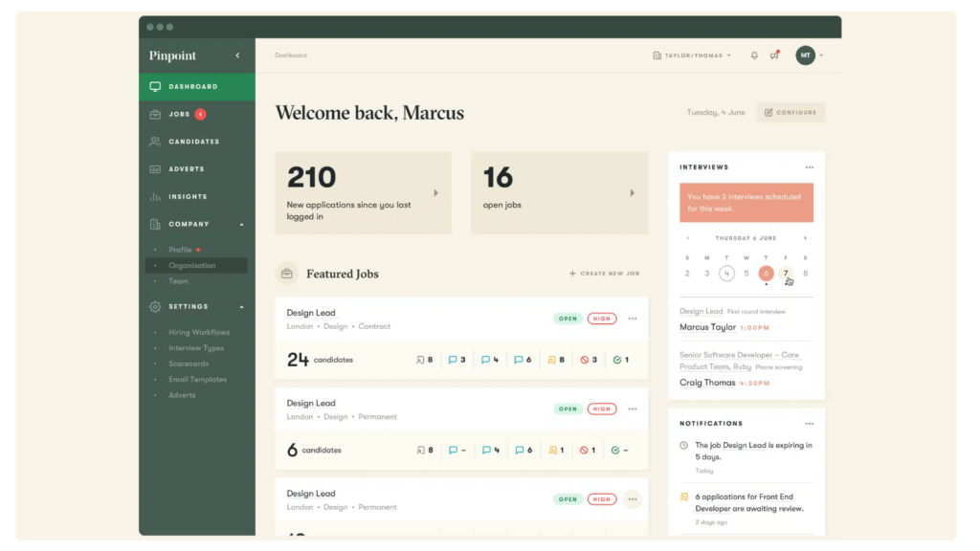This screenshot has height=551, width=980.
Task: Go to next day in interviews calendar
Action: (805, 238)
